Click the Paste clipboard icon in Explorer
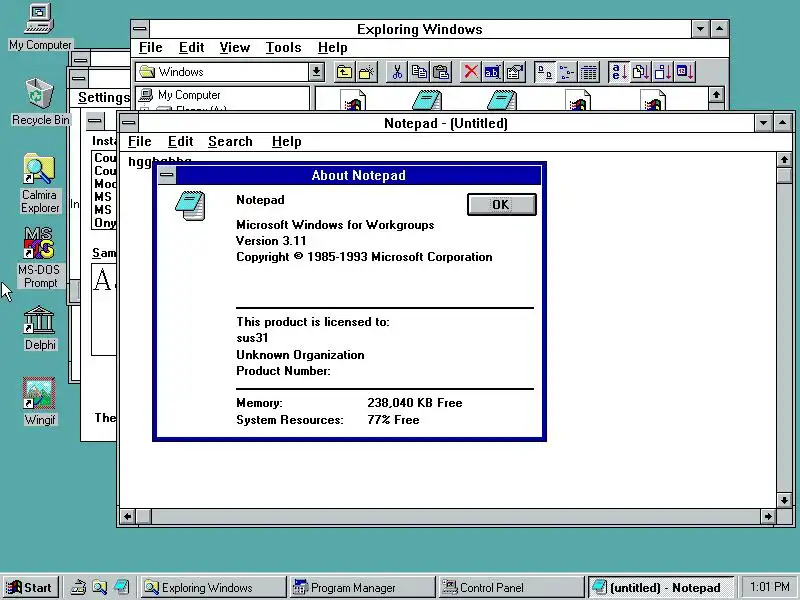This screenshot has height=600, width=800. tap(441, 72)
